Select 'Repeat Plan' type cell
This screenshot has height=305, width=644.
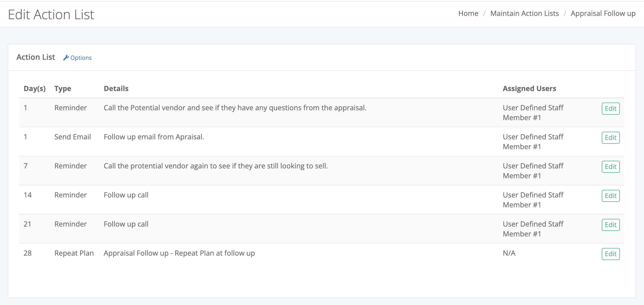[x=74, y=253]
